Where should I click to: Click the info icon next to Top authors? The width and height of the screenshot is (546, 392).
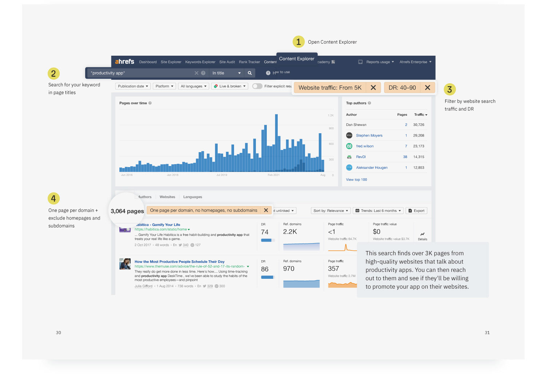[x=369, y=103]
